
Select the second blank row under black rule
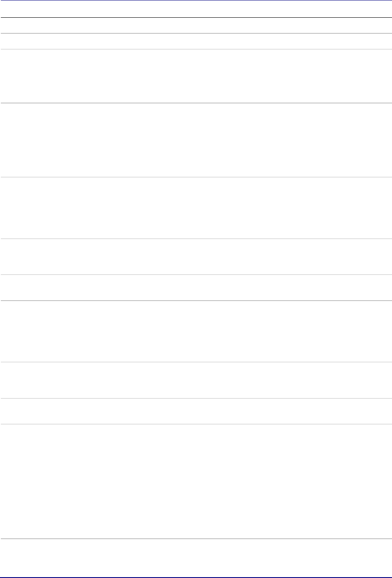(196, 41)
